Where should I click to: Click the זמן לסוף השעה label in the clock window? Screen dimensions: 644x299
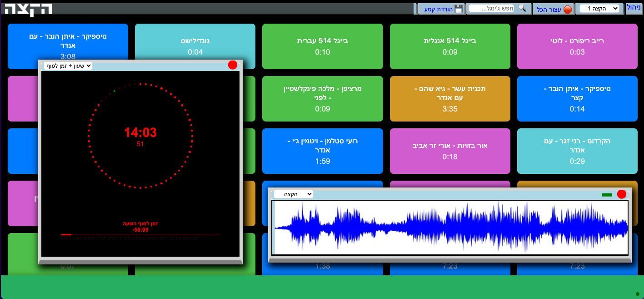(140, 223)
